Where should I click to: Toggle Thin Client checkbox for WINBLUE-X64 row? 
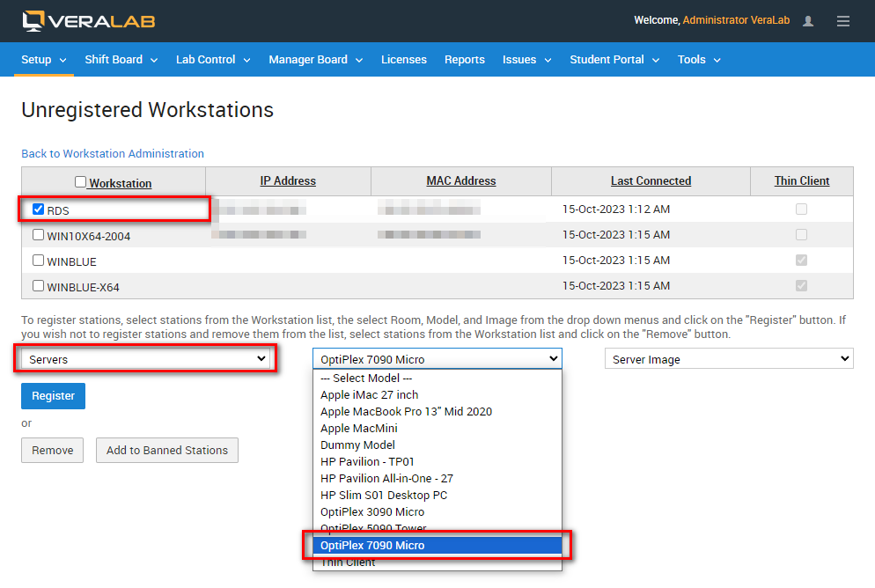[x=801, y=285]
